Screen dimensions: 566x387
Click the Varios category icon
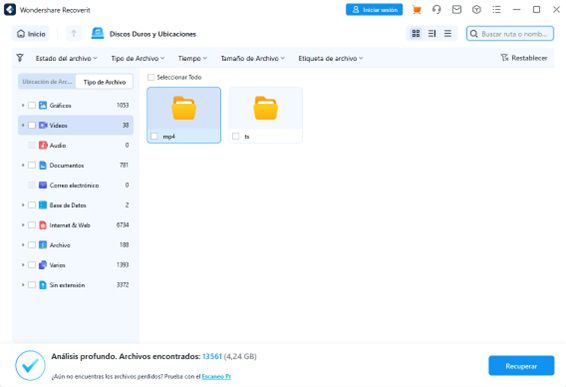click(x=43, y=265)
